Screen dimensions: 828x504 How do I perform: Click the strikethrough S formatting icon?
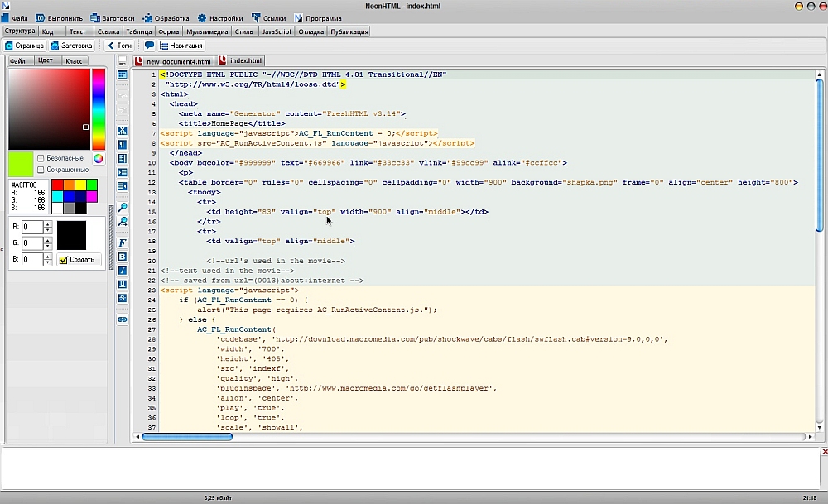[123, 298]
